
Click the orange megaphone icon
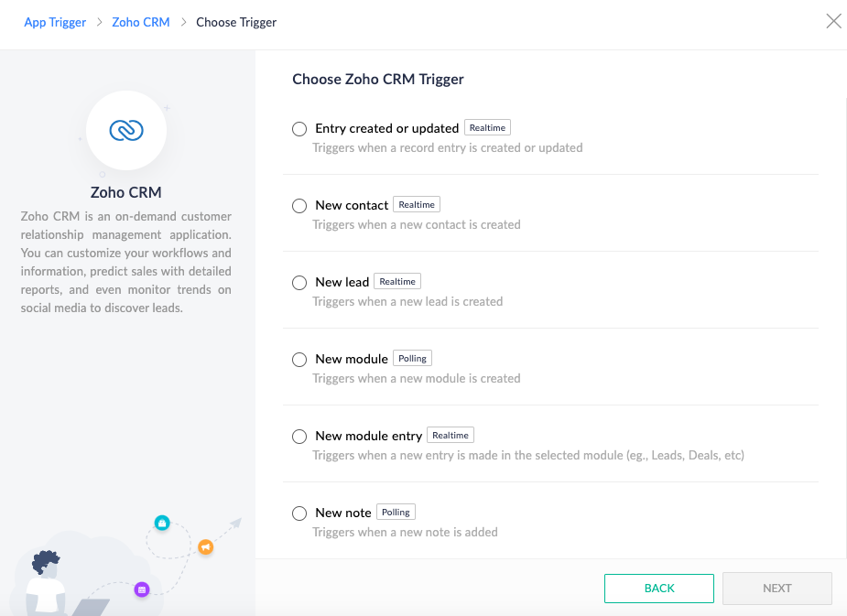click(206, 547)
